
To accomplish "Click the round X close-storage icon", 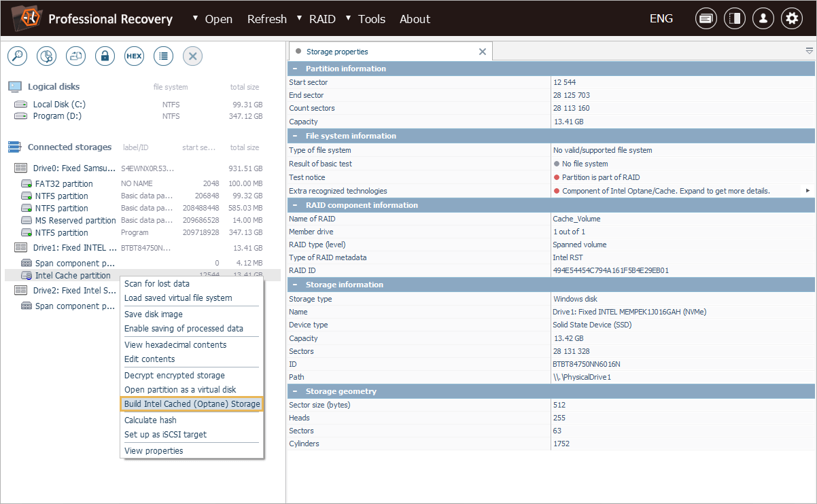I will tap(192, 56).
